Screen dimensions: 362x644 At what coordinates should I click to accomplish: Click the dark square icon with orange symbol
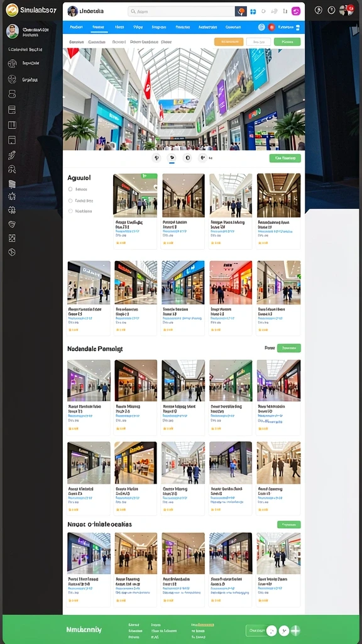[x=241, y=11]
